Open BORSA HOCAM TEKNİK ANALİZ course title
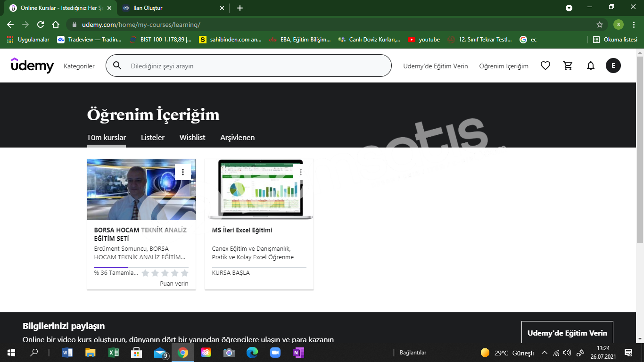Screen dimensions: 644x362 tap(140, 234)
